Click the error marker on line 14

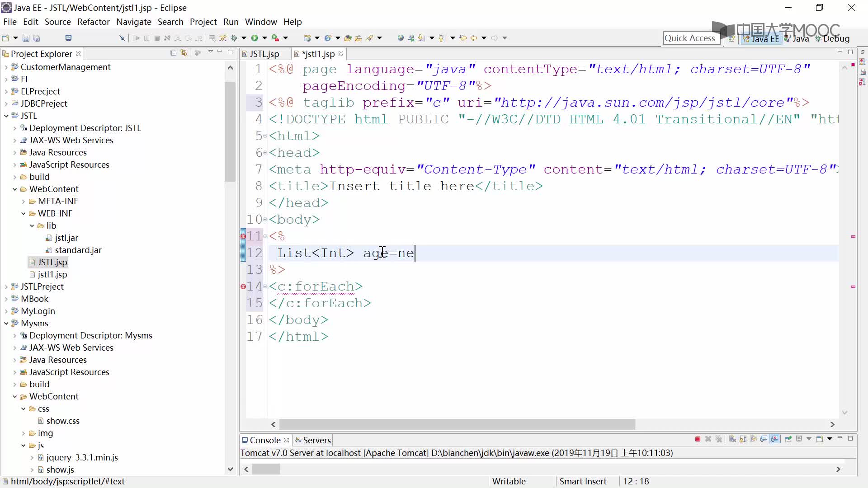point(243,286)
